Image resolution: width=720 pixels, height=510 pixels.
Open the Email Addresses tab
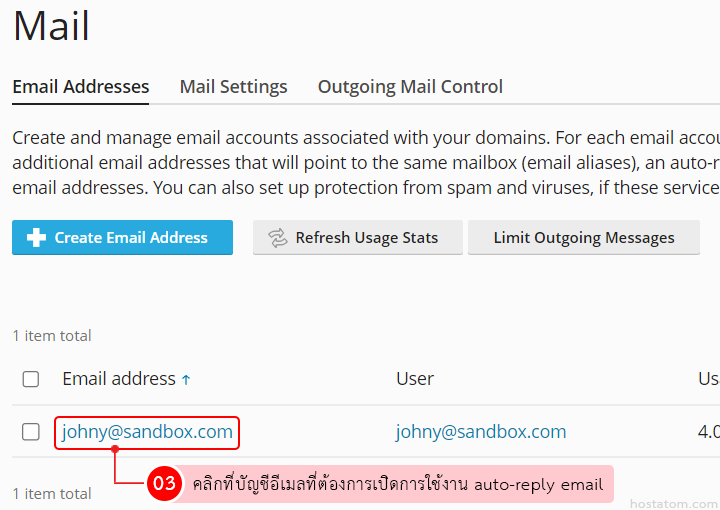(x=81, y=87)
